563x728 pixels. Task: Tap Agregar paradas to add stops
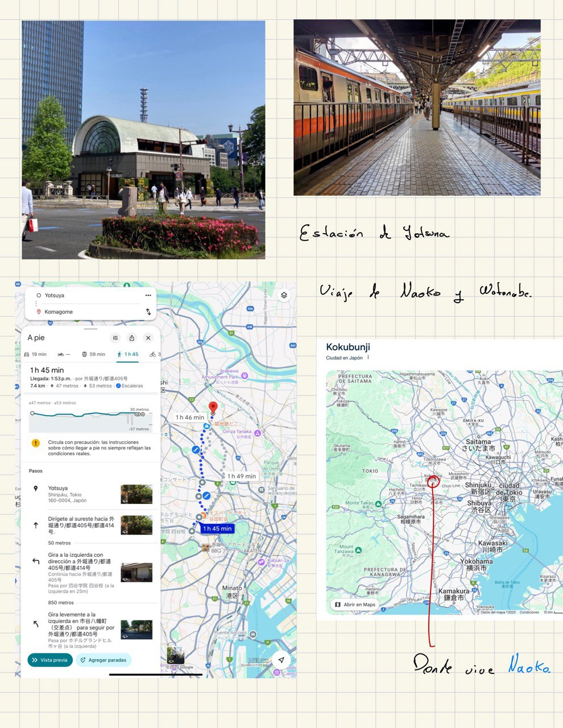coord(104,660)
